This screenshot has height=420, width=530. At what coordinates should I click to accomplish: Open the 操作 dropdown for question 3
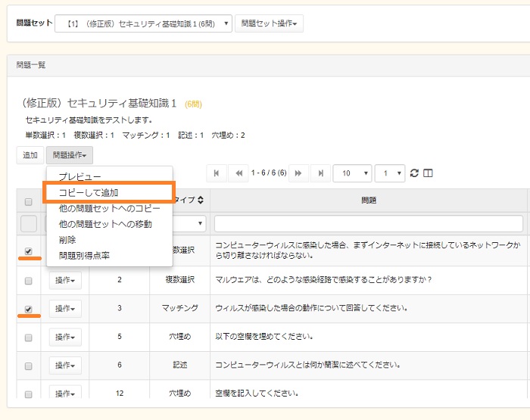[65, 309]
